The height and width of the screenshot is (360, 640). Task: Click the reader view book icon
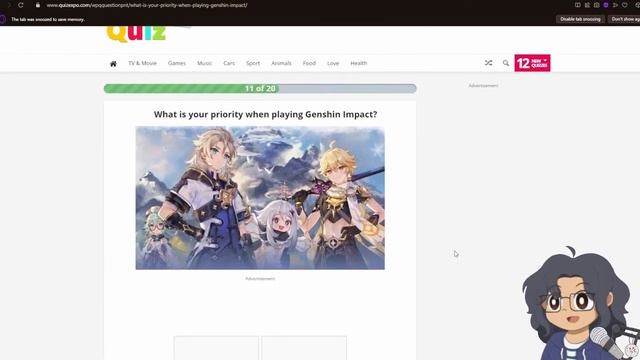(578, 5)
